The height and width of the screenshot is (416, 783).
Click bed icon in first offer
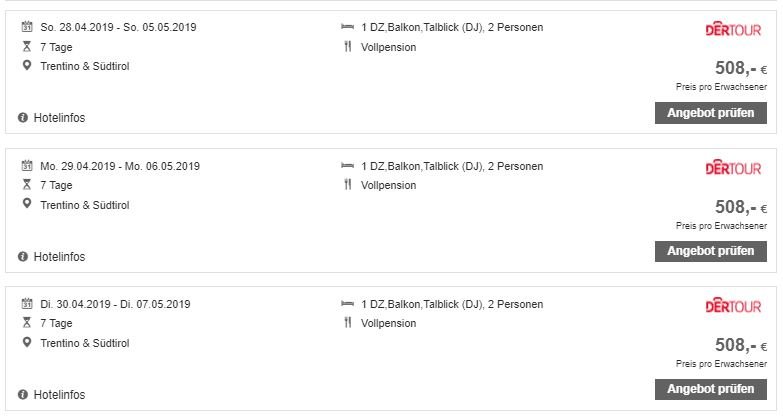click(x=348, y=26)
